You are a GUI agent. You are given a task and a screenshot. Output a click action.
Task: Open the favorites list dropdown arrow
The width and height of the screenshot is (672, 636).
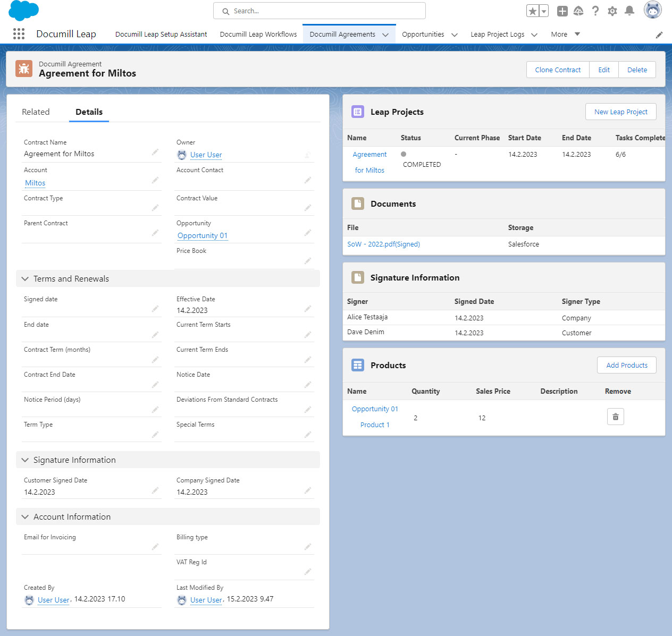(544, 11)
